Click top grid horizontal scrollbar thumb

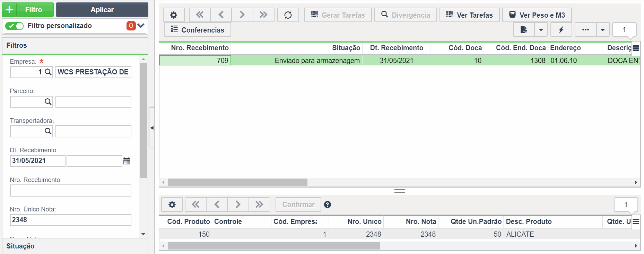pyautogui.click(x=237, y=182)
